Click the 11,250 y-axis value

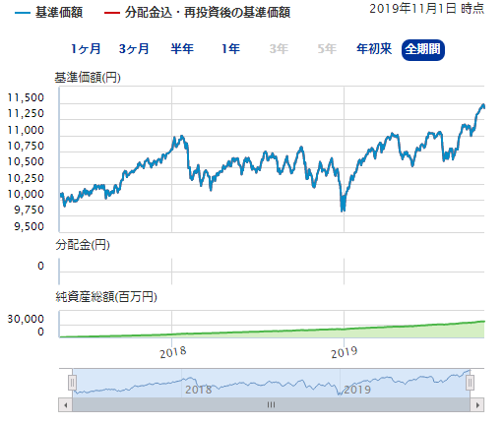pyautogui.click(x=26, y=113)
